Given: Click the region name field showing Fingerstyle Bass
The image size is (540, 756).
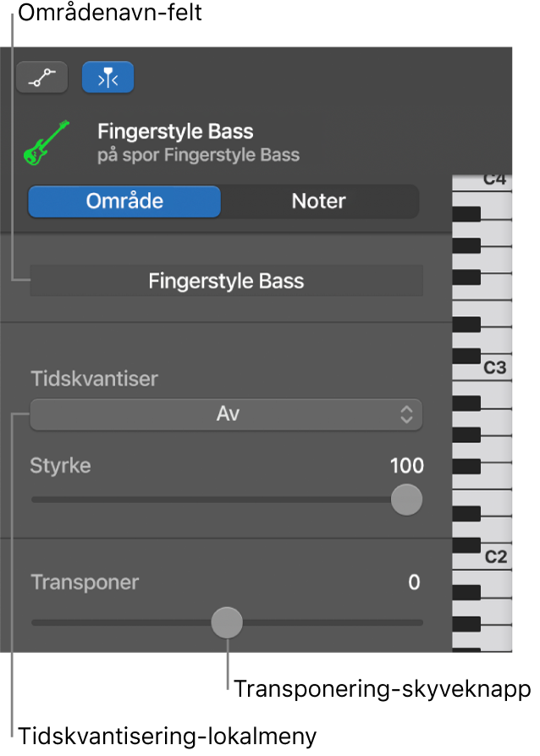Looking at the screenshot, I should coord(226,280).
